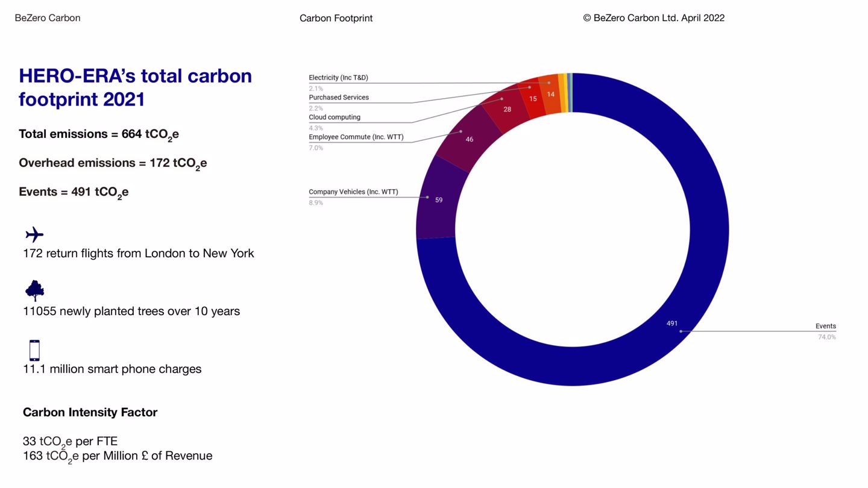Click the Cloud computing segment labeled 28
868x488 pixels.
coord(507,109)
